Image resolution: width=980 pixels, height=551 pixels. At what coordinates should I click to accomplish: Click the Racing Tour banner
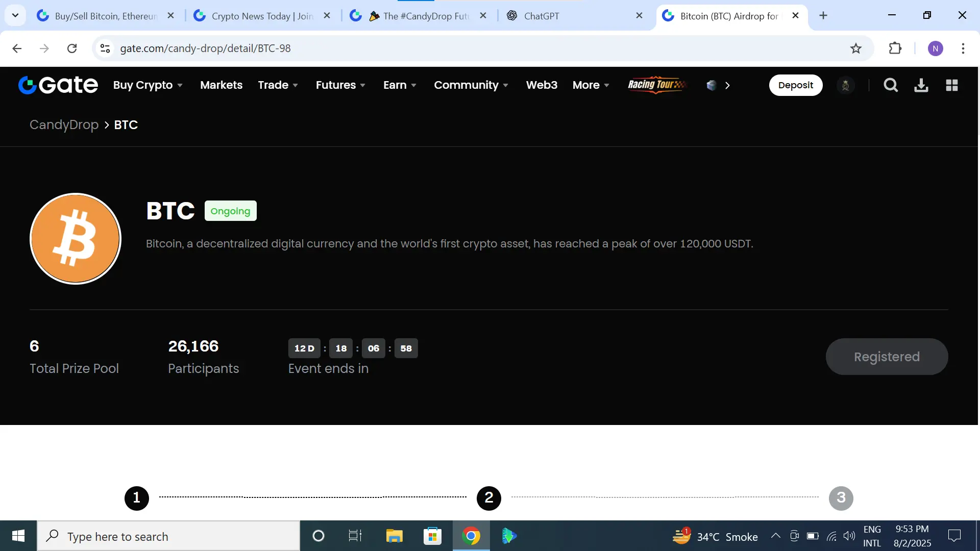point(657,85)
